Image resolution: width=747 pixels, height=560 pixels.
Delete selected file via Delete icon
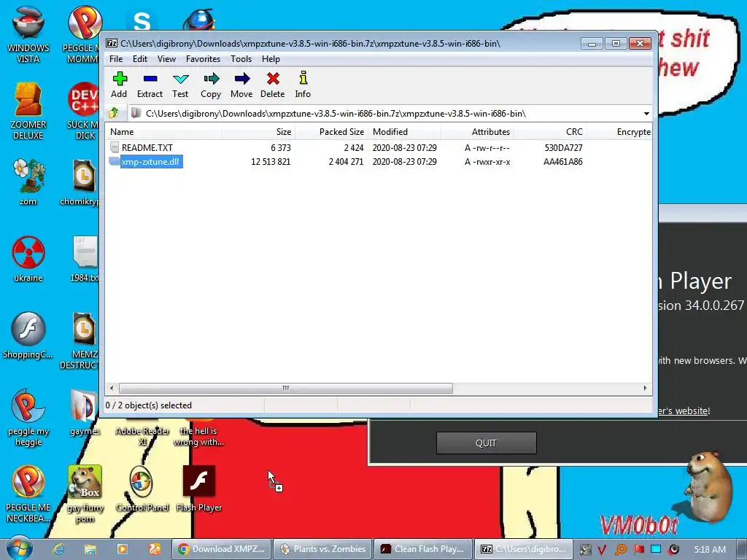click(x=273, y=85)
